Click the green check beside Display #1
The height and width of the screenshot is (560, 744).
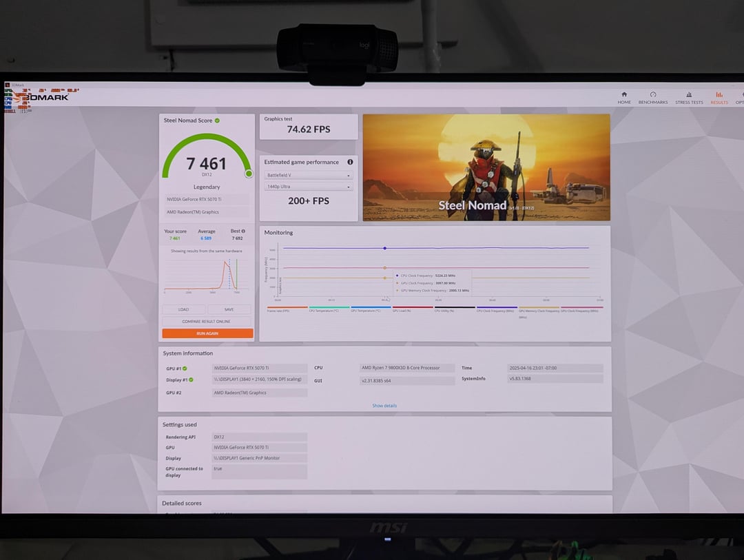[x=192, y=380]
